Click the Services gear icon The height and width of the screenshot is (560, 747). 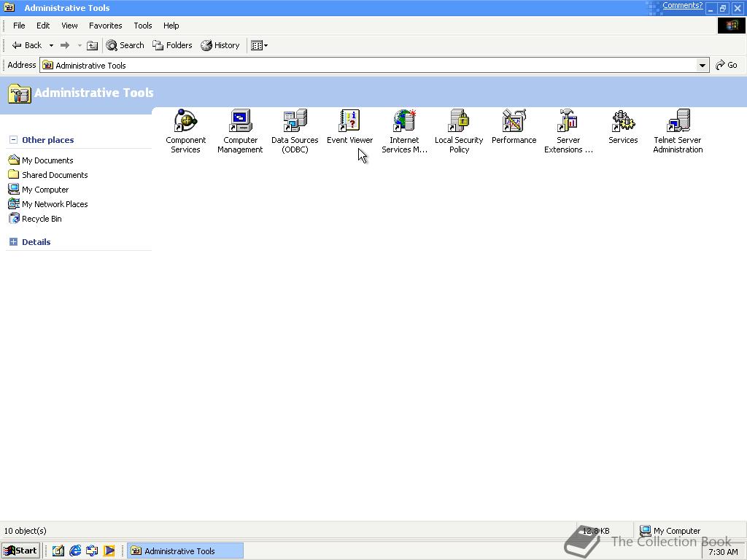tap(623, 121)
